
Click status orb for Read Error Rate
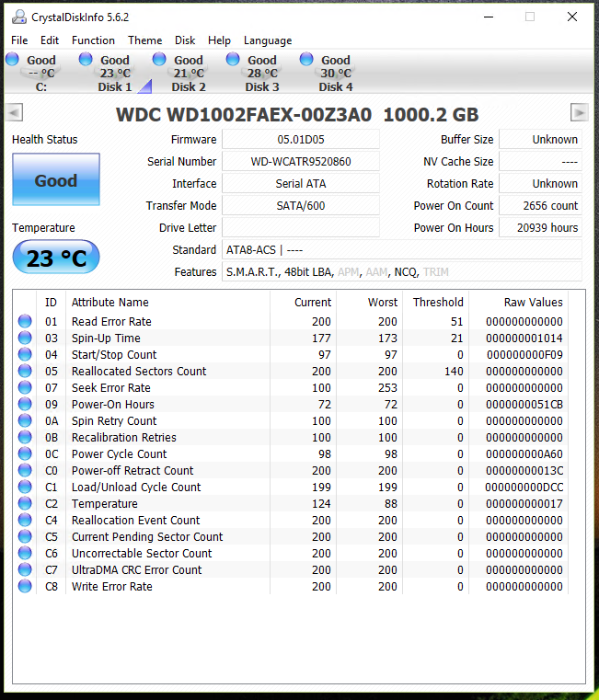pyautogui.click(x=25, y=322)
